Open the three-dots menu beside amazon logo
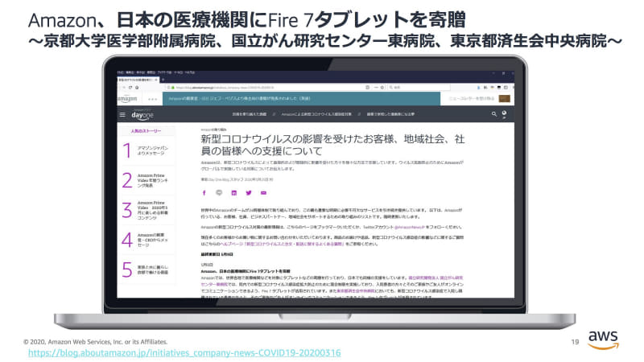This screenshot has height=362, width=644. tap(152, 99)
